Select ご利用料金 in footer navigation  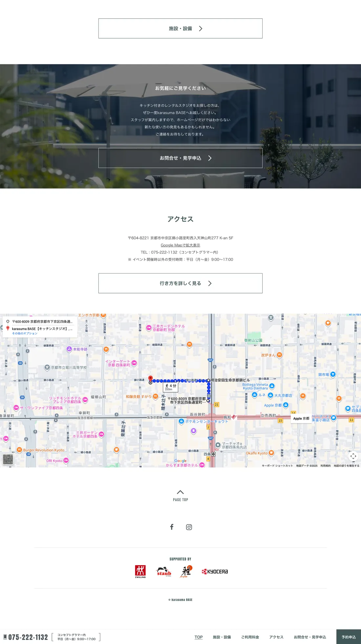(250, 637)
